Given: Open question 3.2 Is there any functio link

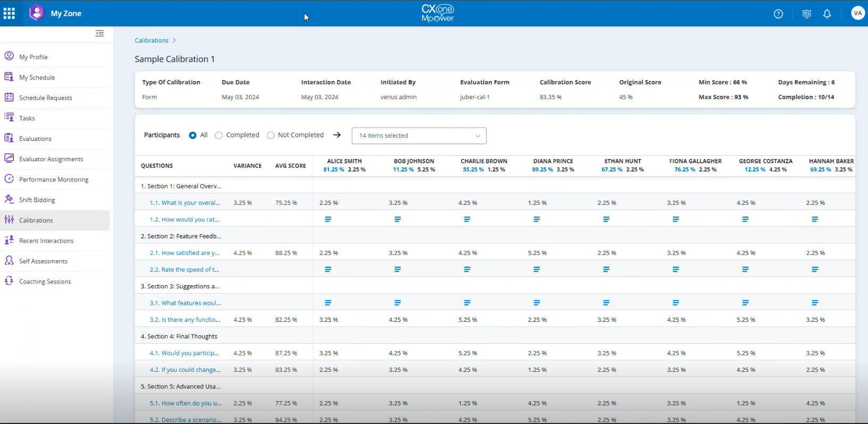Looking at the screenshot, I should [184, 320].
